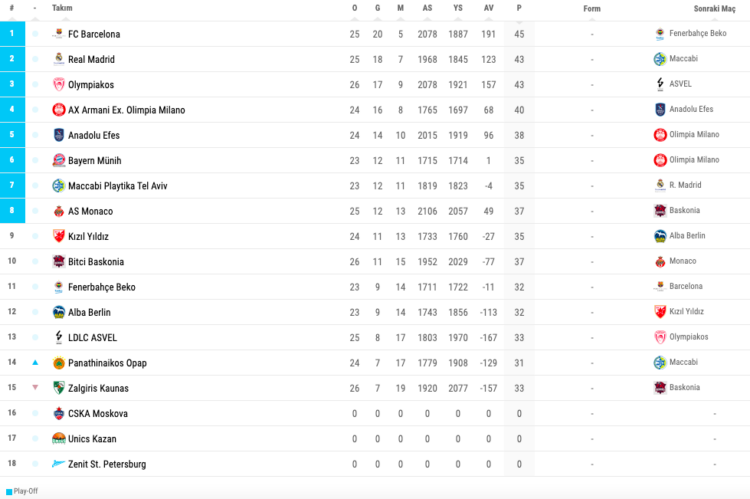Image resolution: width=750 pixels, height=499 pixels.
Task: Sort table by the P points column
Action: click(519, 8)
